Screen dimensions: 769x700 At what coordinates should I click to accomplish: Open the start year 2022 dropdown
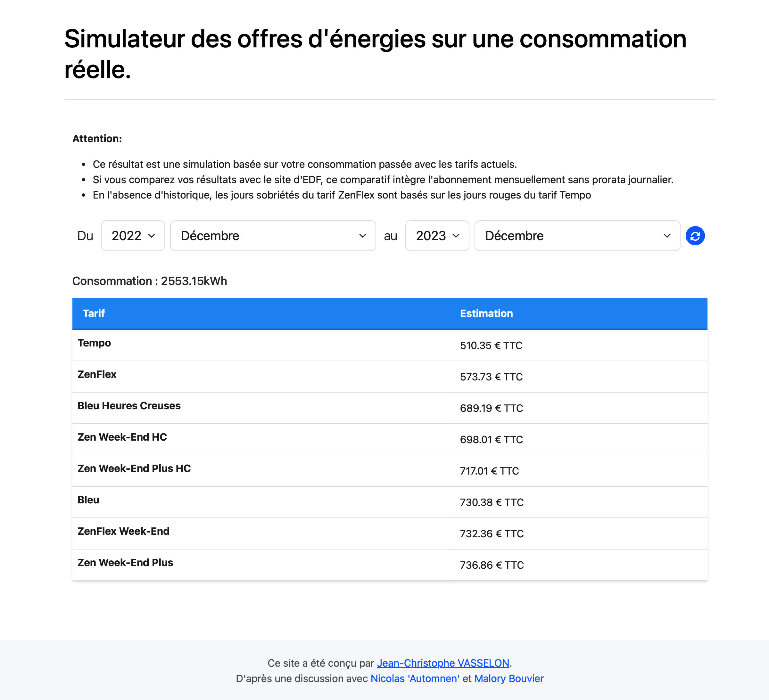[133, 236]
